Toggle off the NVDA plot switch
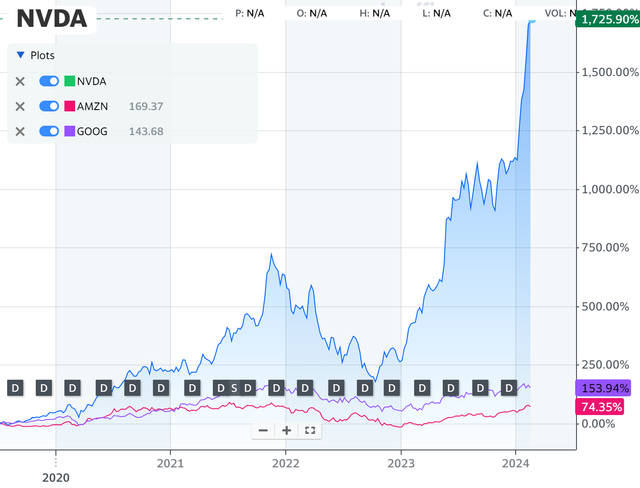This screenshot has height=488, width=640. click(49, 81)
